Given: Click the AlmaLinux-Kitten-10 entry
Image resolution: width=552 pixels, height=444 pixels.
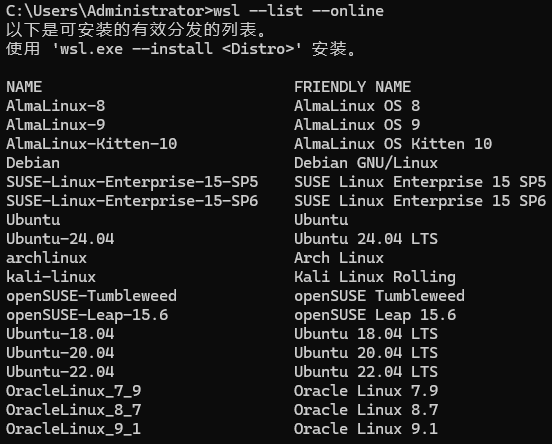Looking at the screenshot, I should pyautogui.click(x=92, y=144).
